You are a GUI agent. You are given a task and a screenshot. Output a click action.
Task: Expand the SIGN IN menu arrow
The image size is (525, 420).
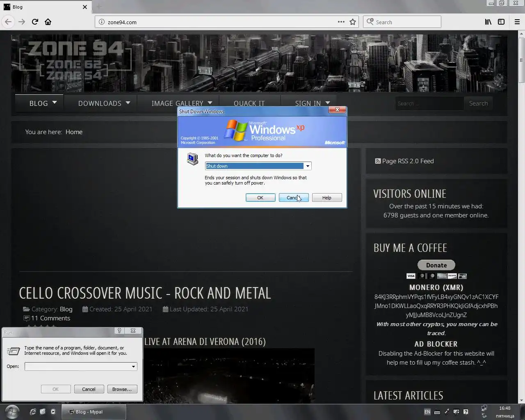tap(328, 103)
